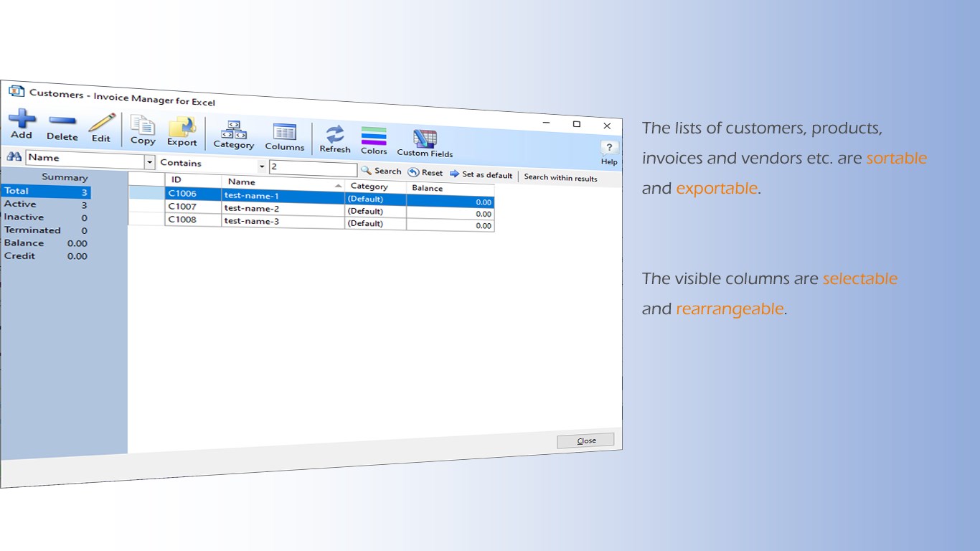Click Search within results
Image resolution: width=980 pixels, height=551 pixels.
click(x=560, y=177)
